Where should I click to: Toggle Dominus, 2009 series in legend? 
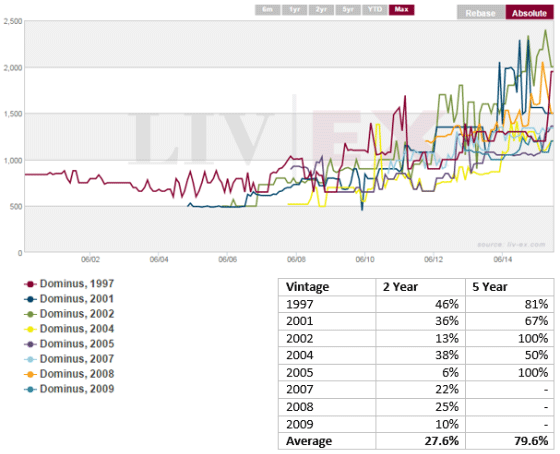pyautogui.click(x=69, y=389)
